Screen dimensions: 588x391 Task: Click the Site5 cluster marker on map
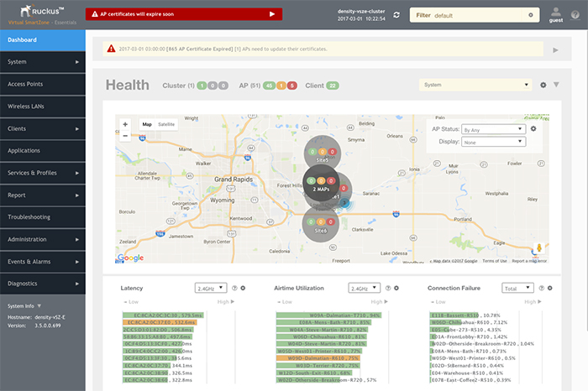[322, 153]
